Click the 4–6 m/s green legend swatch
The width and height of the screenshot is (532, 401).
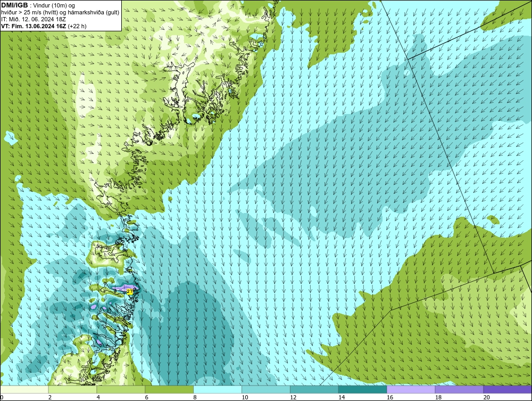pyautogui.click(x=121, y=389)
